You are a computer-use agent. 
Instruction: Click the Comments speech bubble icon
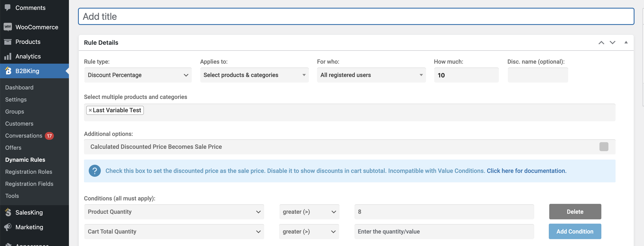point(8,8)
